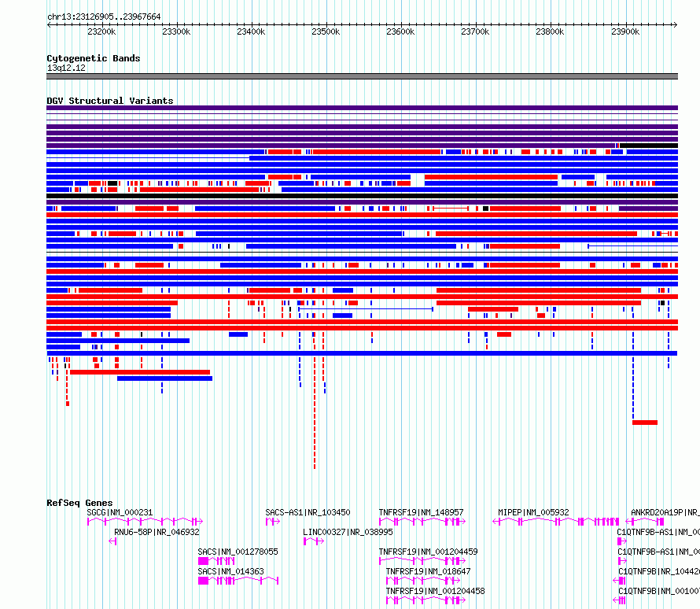Viewport: 700px width, 609px height.
Task: Open the TNFRSF19|NM_001204459 transcript label
Action: click(428, 552)
